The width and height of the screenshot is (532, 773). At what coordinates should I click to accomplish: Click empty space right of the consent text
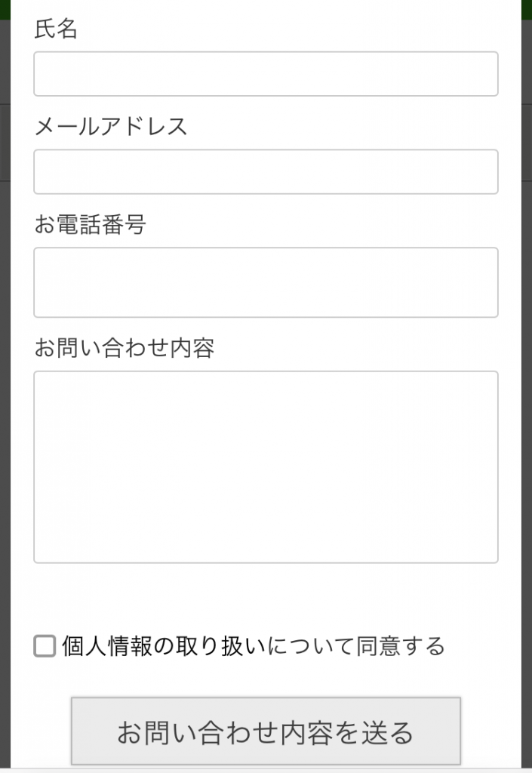click(x=483, y=646)
